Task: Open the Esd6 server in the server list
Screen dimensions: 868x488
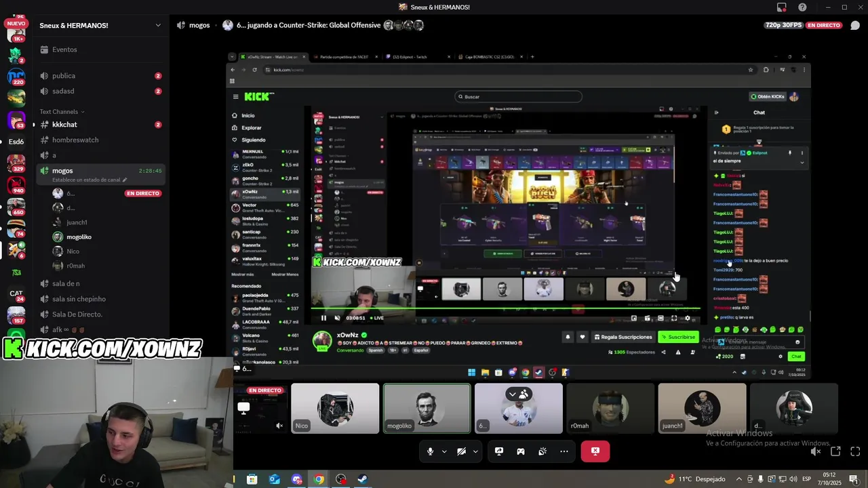Action: [x=16, y=142]
